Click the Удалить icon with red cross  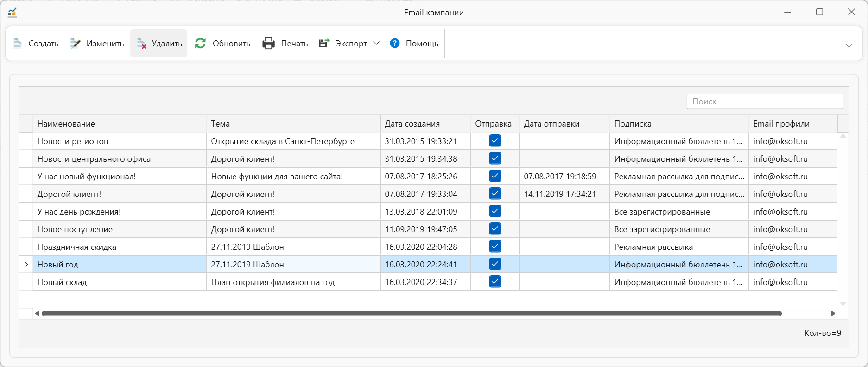[x=142, y=44]
